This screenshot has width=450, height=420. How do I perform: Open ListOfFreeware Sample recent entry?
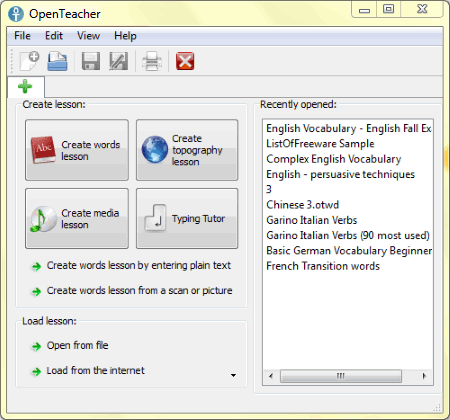pyautogui.click(x=348, y=144)
